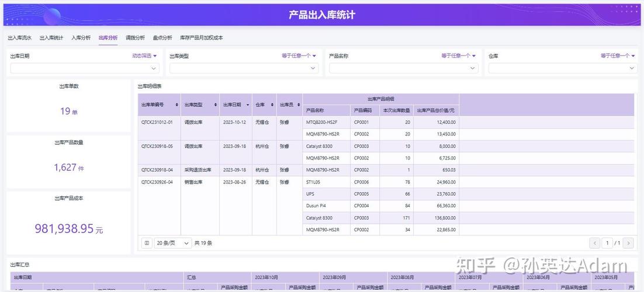Image resolution: width=644 pixels, height=292 pixels.
Task: Open the column display settings icon
Action: pos(147,243)
